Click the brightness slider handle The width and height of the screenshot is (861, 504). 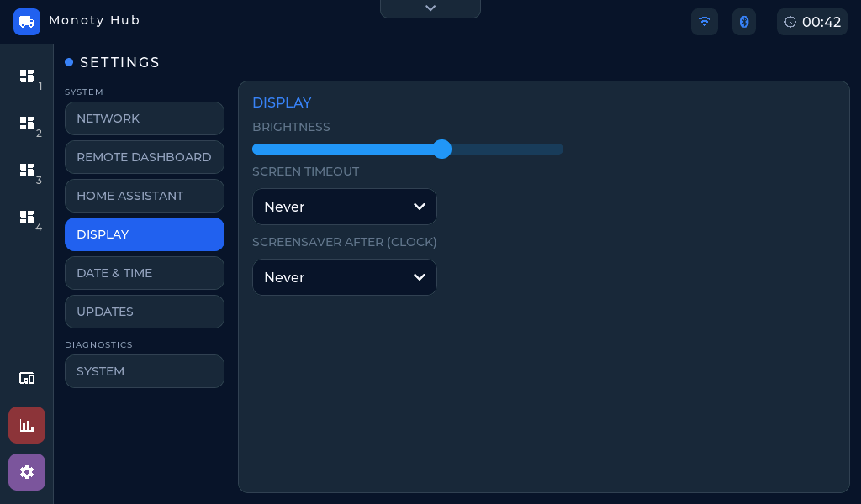442,150
